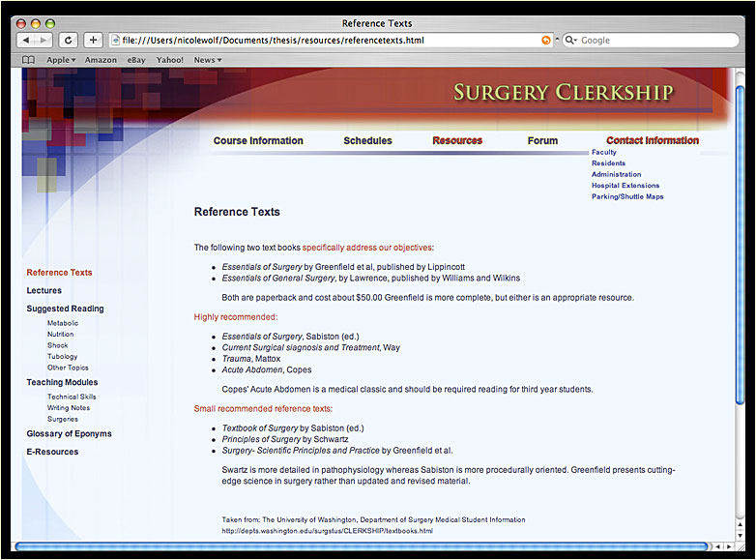Click the 'Acute Abdomen, Copes' list entry
Image resolution: width=756 pixels, height=560 pixels.
coord(267,370)
